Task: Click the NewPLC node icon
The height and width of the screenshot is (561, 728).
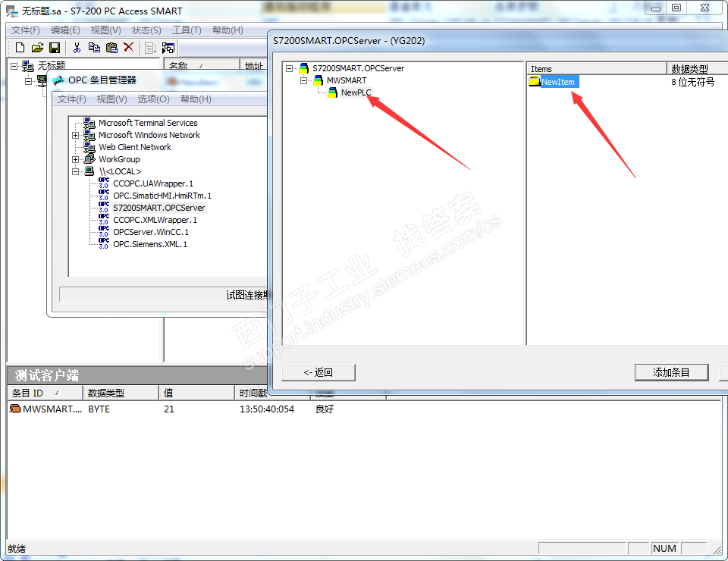Action: [333, 92]
